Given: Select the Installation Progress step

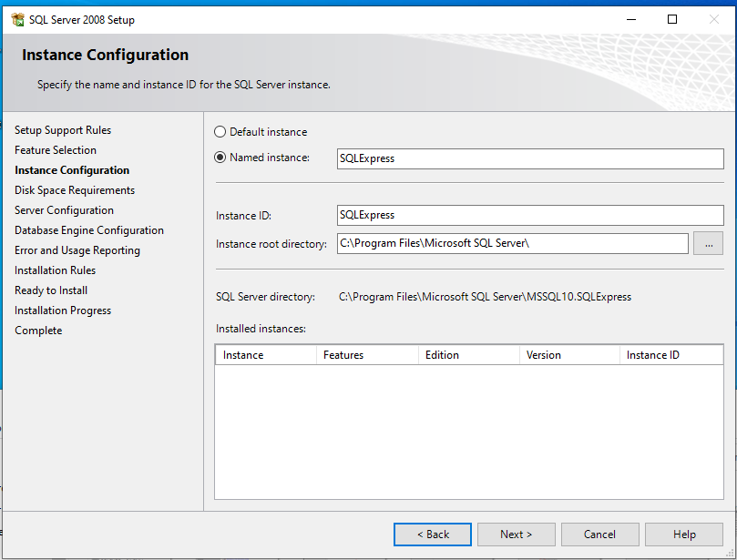Looking at the screenshot, I should click(63, 311).
